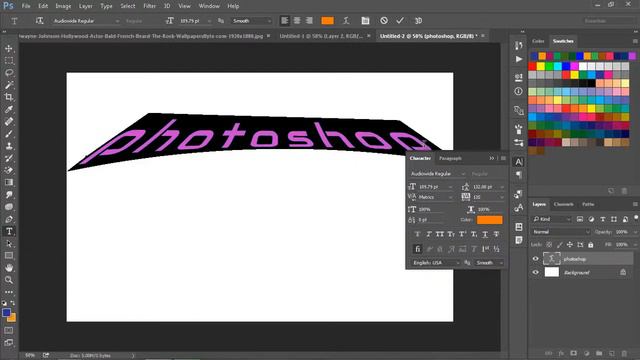This screenshot has width=640, height=360.
Task: Toggle All Caps in Character panel
Action: (x=440, y=234)
